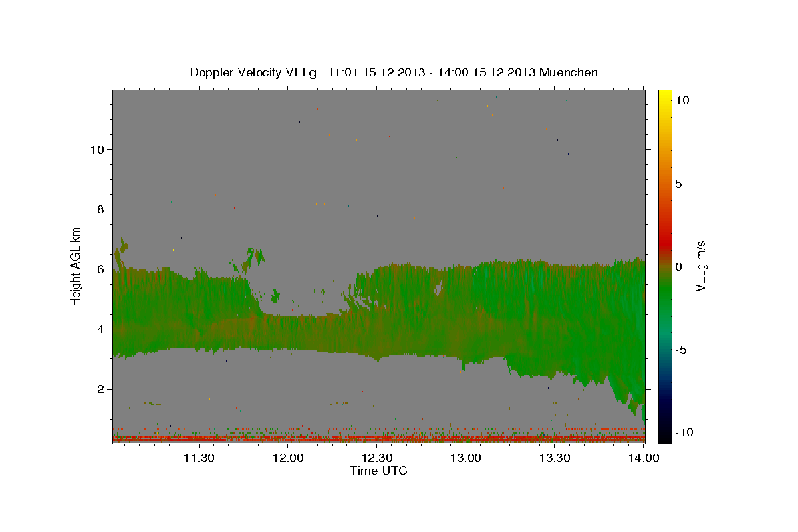Image resolution: width=798 pixels, height=532 pixels.
Task: Click the 13:00 time tick label
Action: click(466, 458)
